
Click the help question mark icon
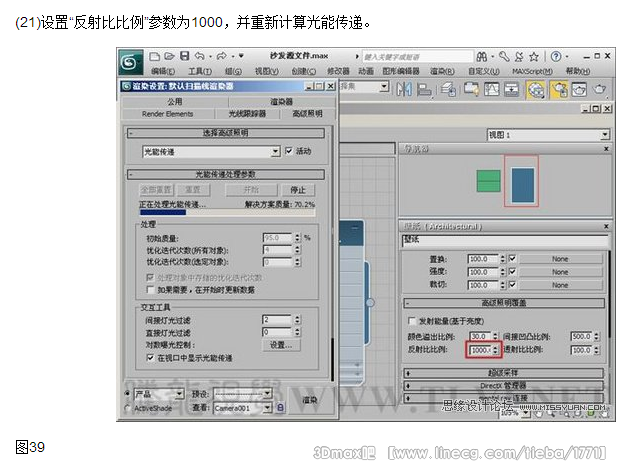(558, 55)
